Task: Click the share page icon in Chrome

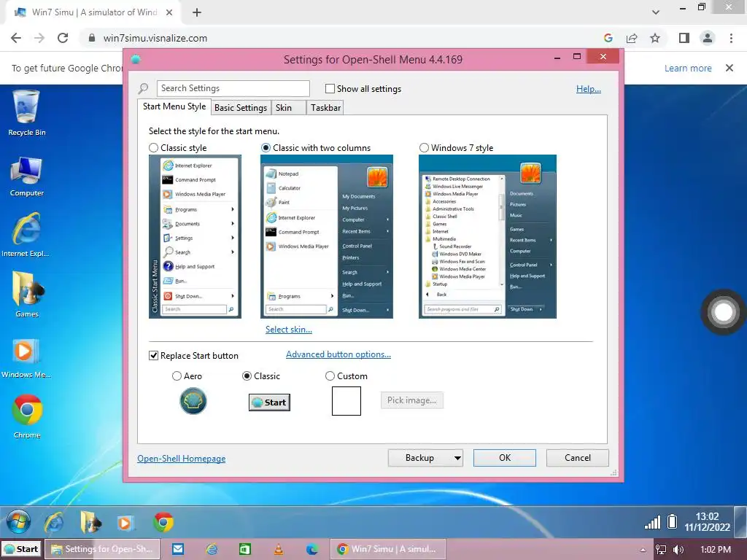Action: pos(632,38)
